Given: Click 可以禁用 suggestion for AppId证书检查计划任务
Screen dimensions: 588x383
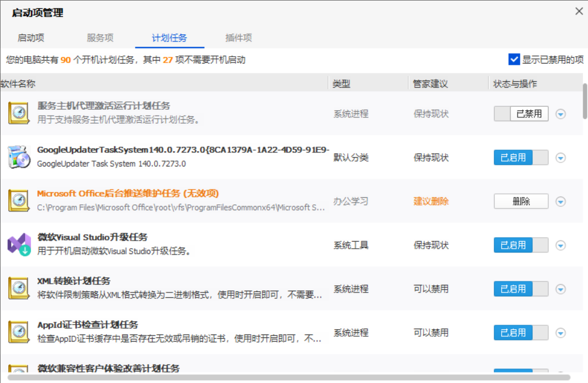Looking at the screenshot, I should coord(431,333).
